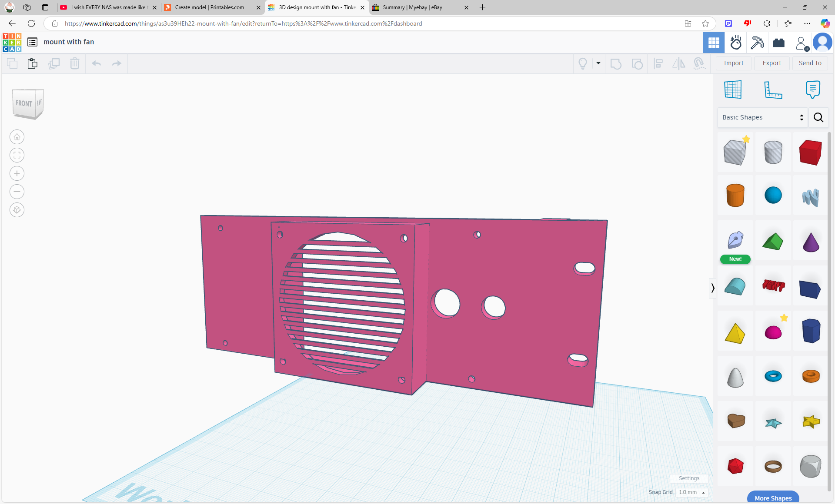Paste from the clipboard
835x504 pixels.
pyautogui.click(x=33, y=63)
